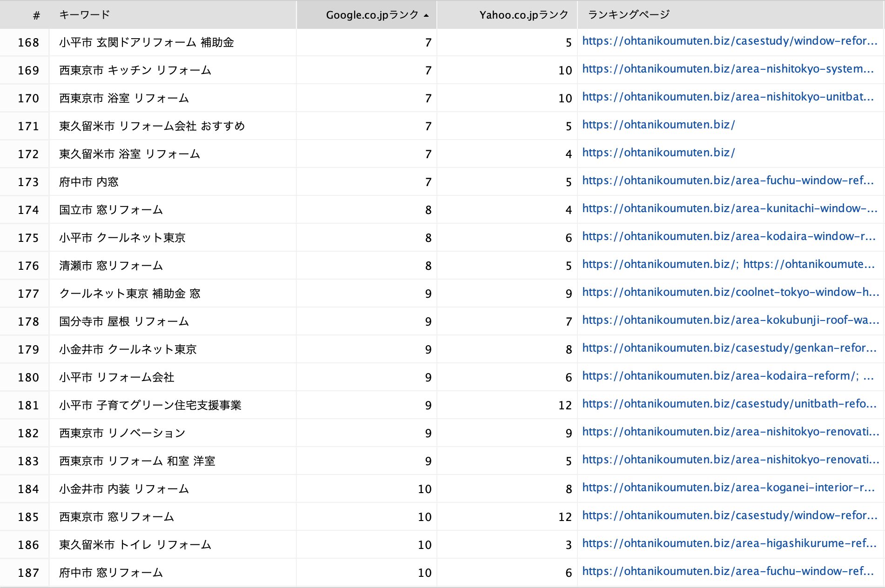The height and width of the screenshot is (588, 885).
Task: Select keyword row 府中市 内窓
Action: tap(89, 182)
